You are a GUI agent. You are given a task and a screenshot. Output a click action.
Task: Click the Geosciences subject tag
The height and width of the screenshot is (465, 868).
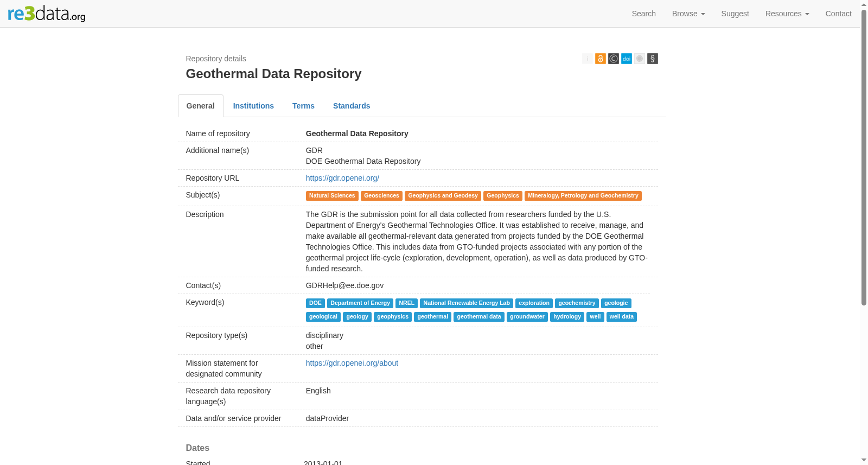click(381, 196)
